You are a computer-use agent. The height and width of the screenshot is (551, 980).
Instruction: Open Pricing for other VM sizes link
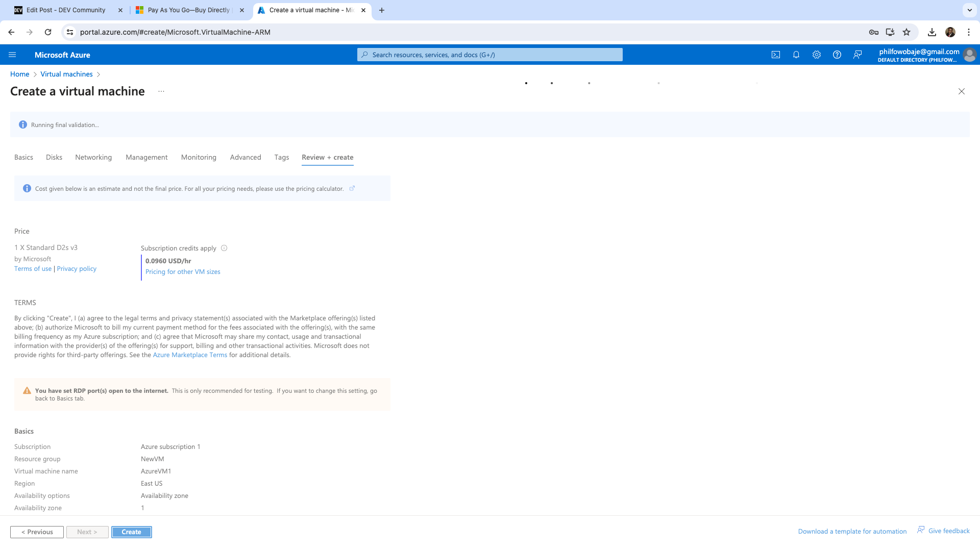(183, 272)
